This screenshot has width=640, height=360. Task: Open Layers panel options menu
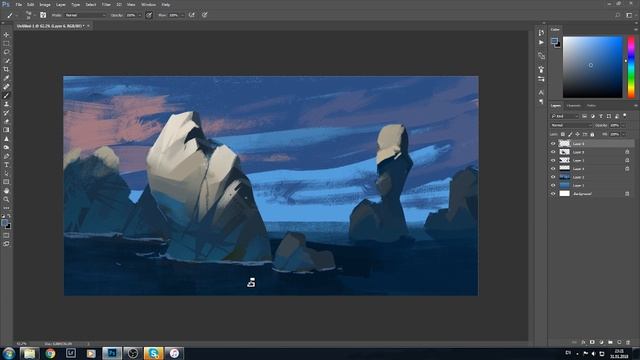tap(636, 106)
